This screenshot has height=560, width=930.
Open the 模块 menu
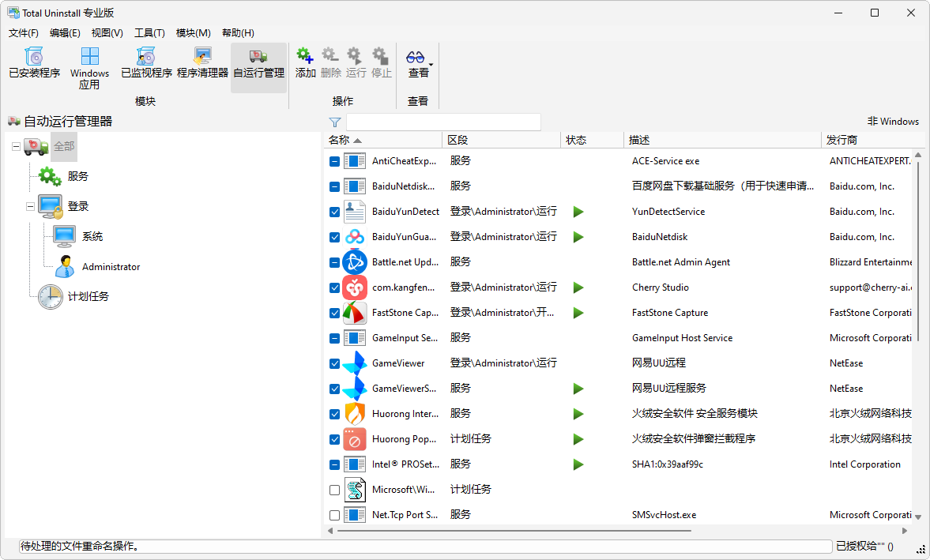(194, 32)
